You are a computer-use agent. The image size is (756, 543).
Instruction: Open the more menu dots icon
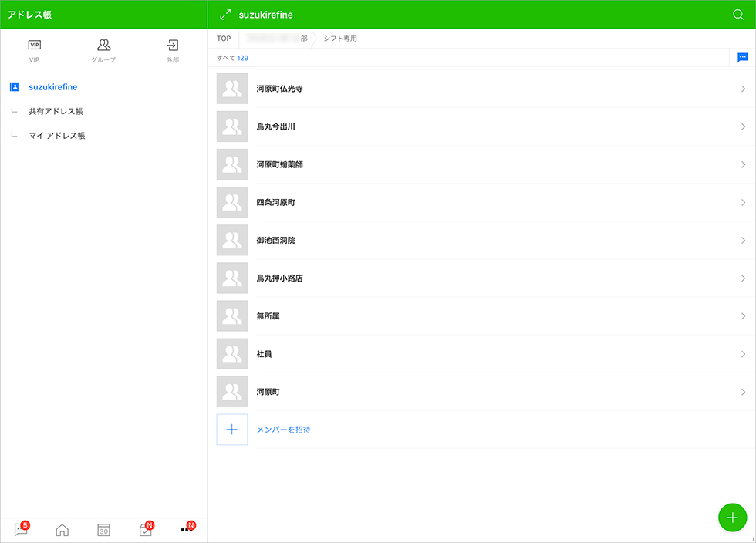pyautogui.click(x=187, y=529)
